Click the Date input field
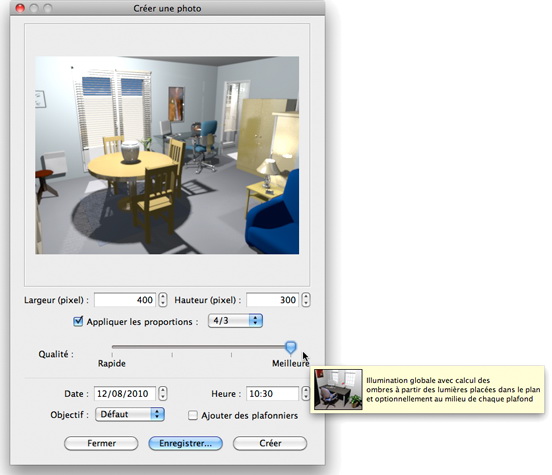Image resolution: width=552 pixels, height=475 pixels. 125,393
